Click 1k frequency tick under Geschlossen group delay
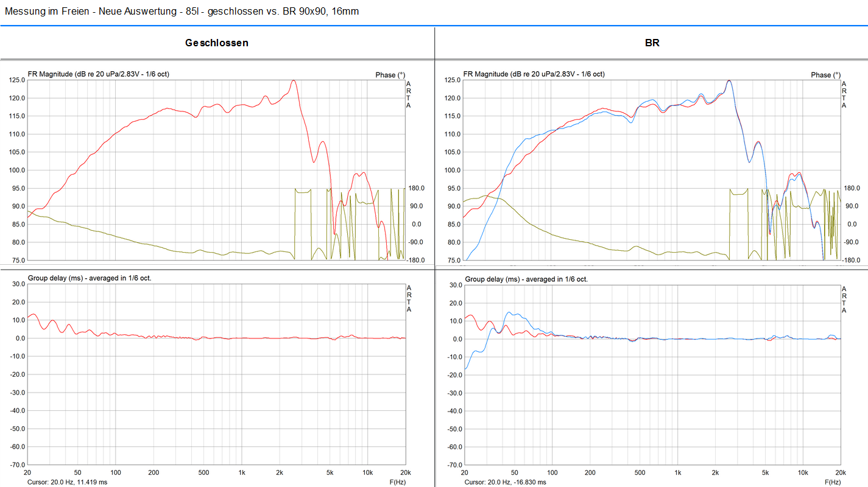This screenshot has height=487, width=868. pyautogui.click(x=242, y=473)
